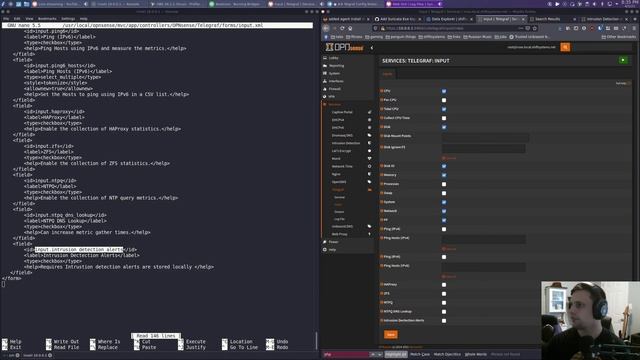
Task: Click the Unbound DNS tag icon
Action: pos(369,227)
